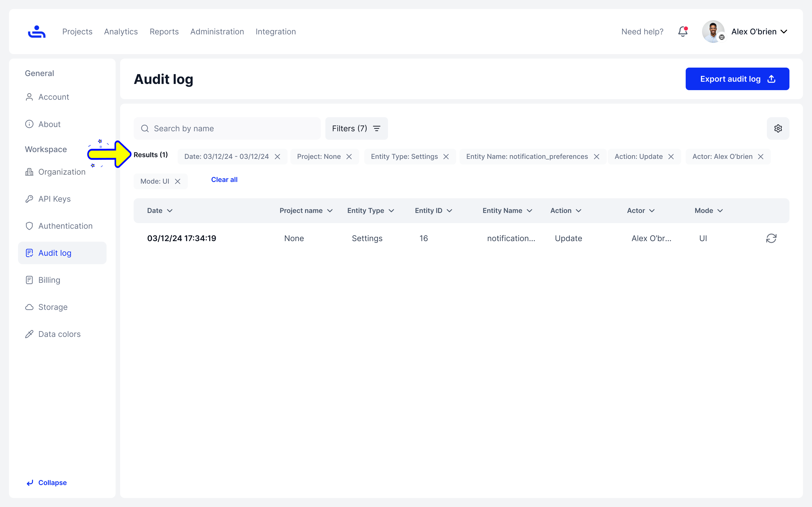Image resolution: width=812 pixels, height=507 pixels.
Task: Click the notification bell icon
Action: [x=683, y=32]
